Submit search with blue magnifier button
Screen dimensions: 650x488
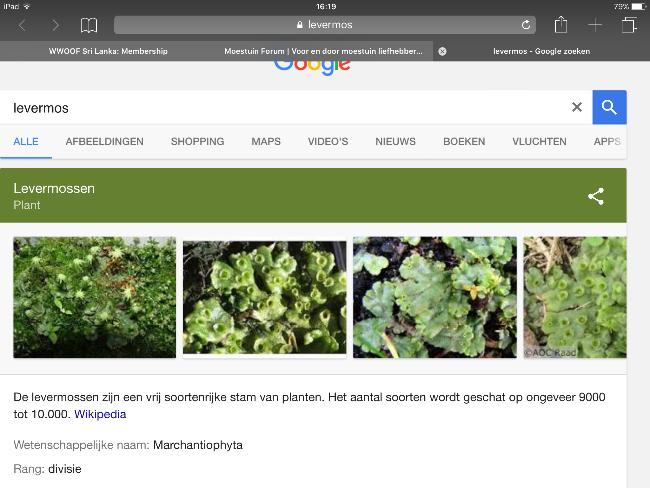pos(609,107)
